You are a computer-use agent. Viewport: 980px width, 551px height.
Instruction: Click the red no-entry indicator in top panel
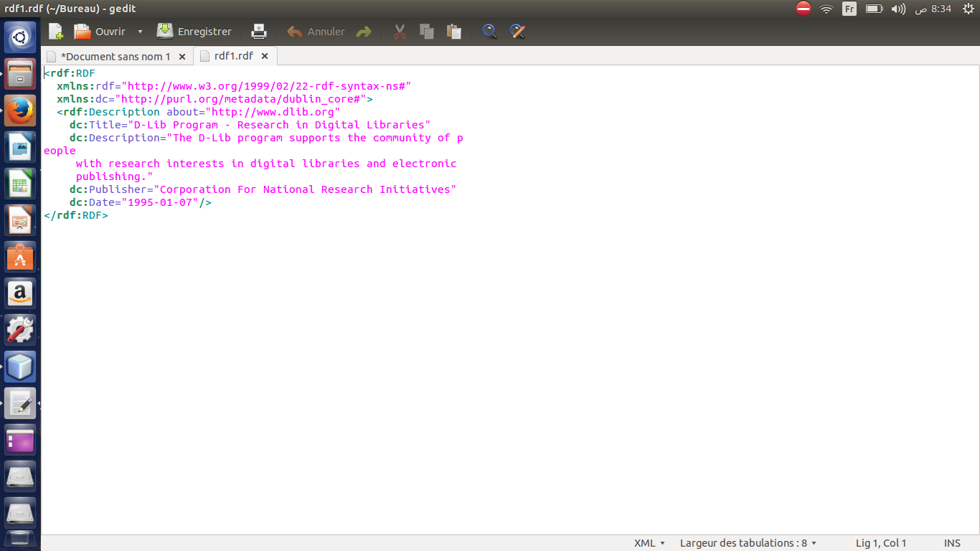[804, 9]
